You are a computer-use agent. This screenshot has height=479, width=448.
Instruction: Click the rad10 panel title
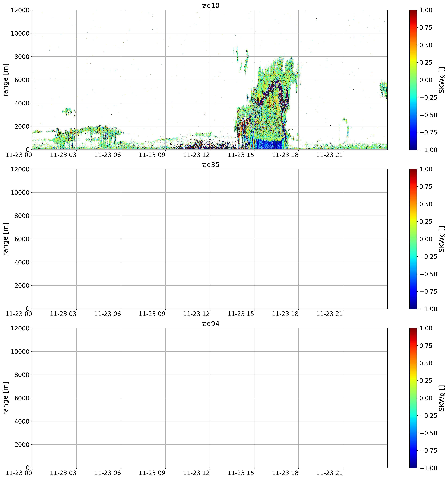click(210, 6)
